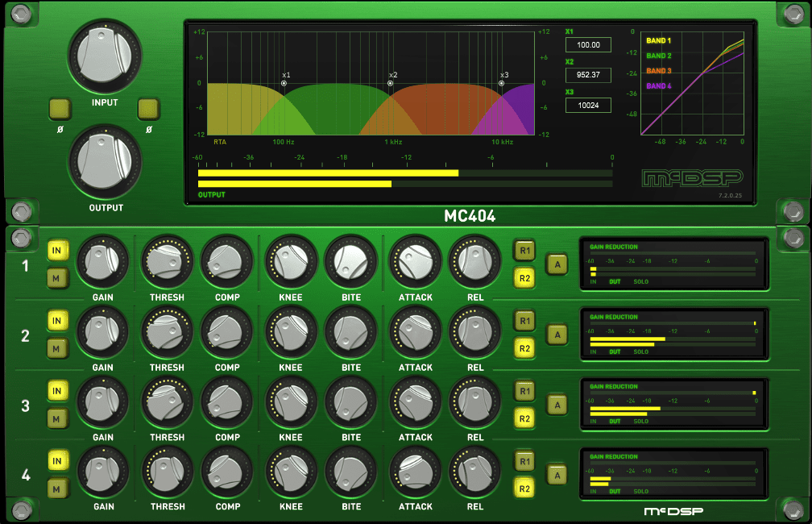Click band 2 THRESH knob

click(x=167, y=332)
